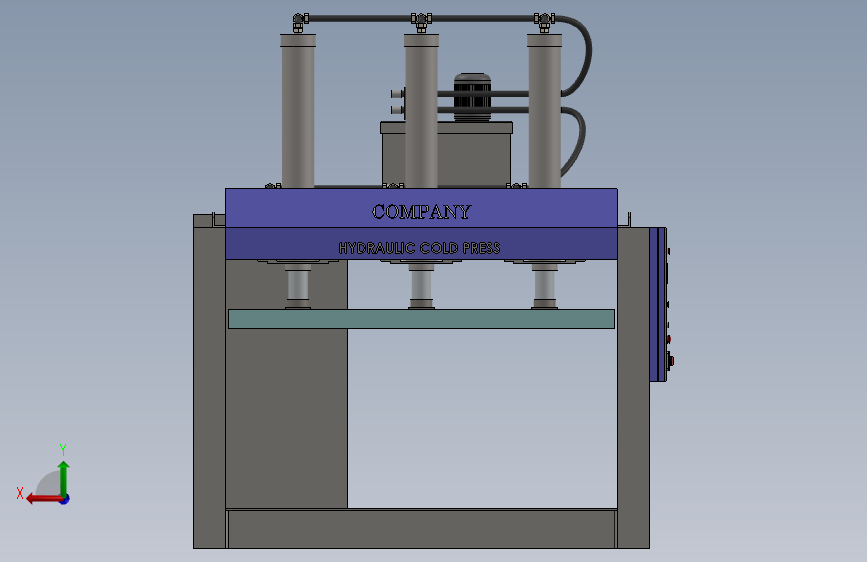Image resolution: width=867 pixels, height=562 pixels.
Task: Click the green Y axis arrow of the triad
Action: 64,478
